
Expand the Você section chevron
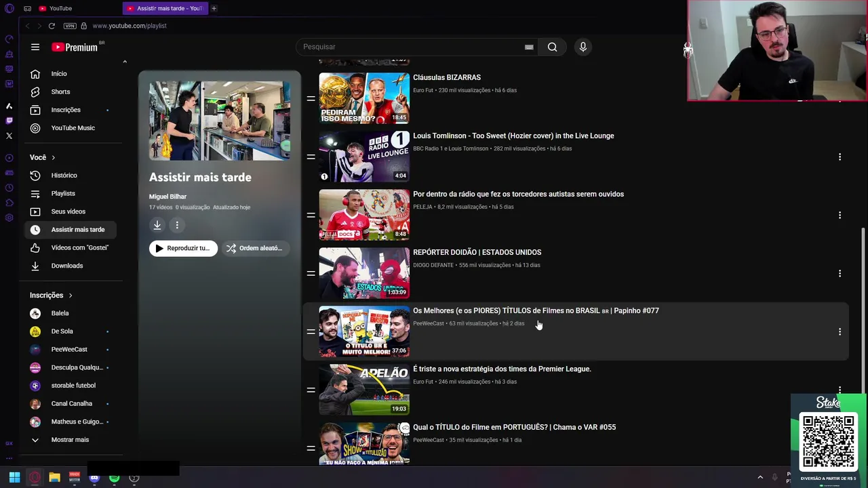pos(53,157)
